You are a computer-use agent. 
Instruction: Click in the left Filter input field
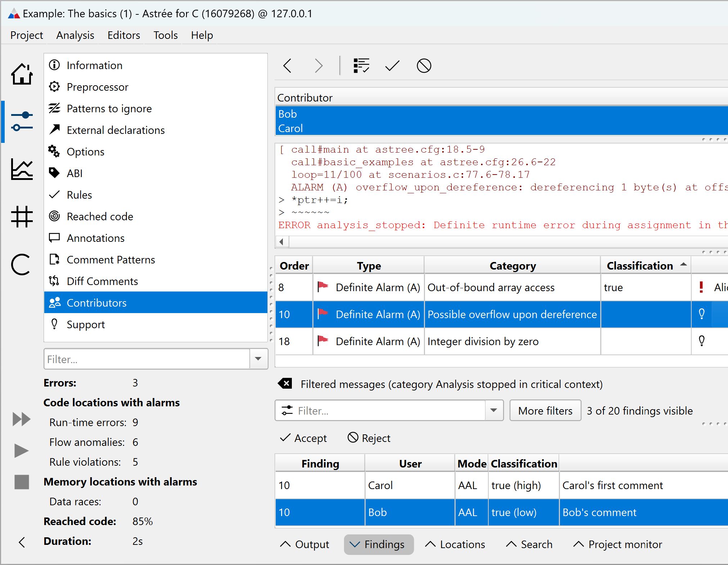click(147, 359)
